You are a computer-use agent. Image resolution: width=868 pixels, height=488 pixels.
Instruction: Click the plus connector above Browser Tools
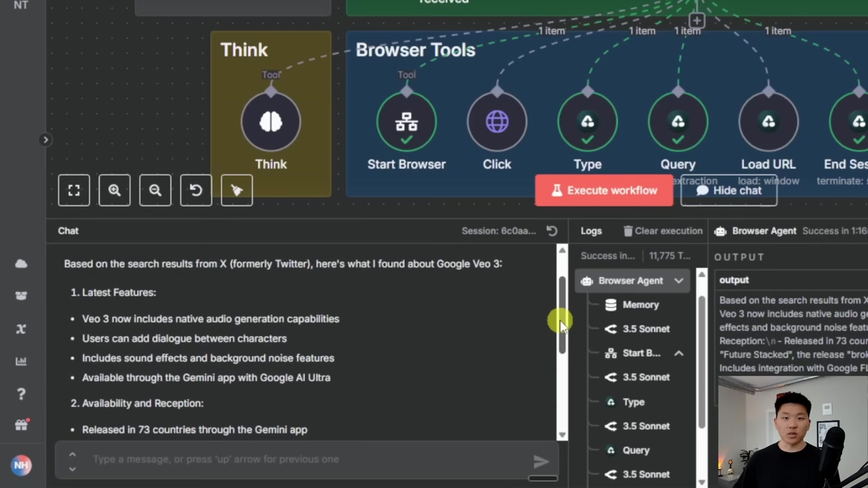696,21
